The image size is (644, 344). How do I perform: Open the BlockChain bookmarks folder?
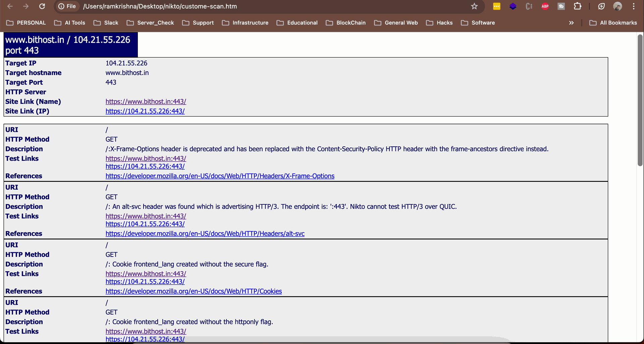tap(346, 23)
